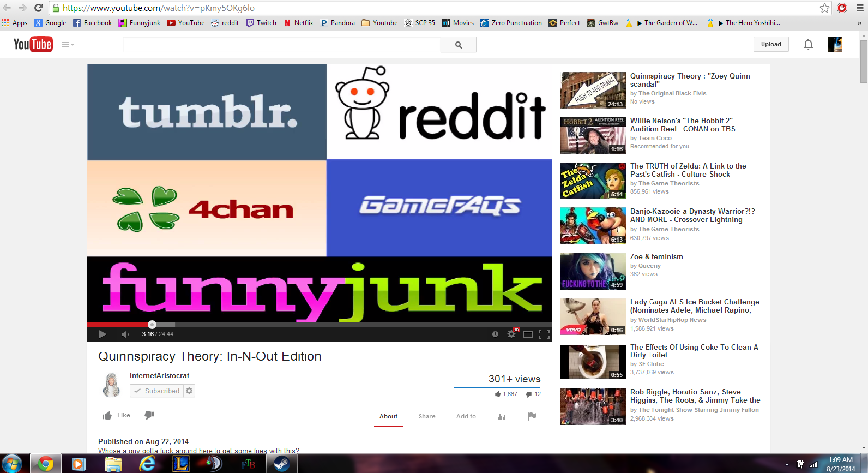868x473 pixels.
Task: Open the Windows Start button
Action: coord(12,464)
